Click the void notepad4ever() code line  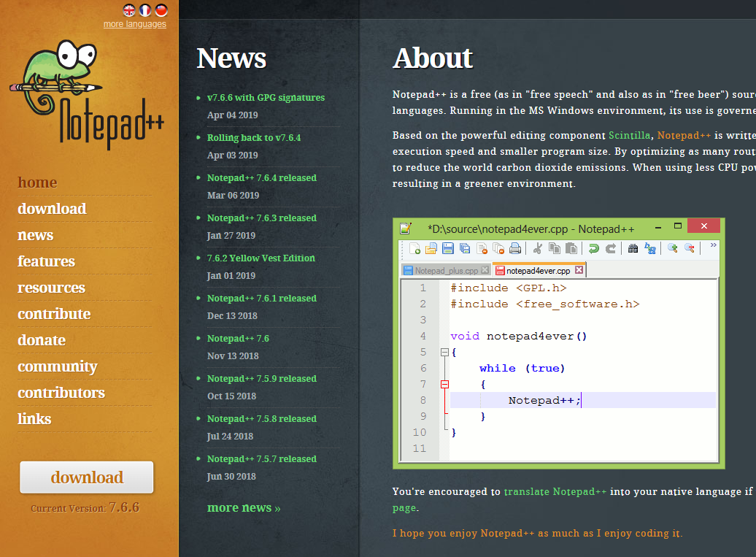tap(518, 336)
